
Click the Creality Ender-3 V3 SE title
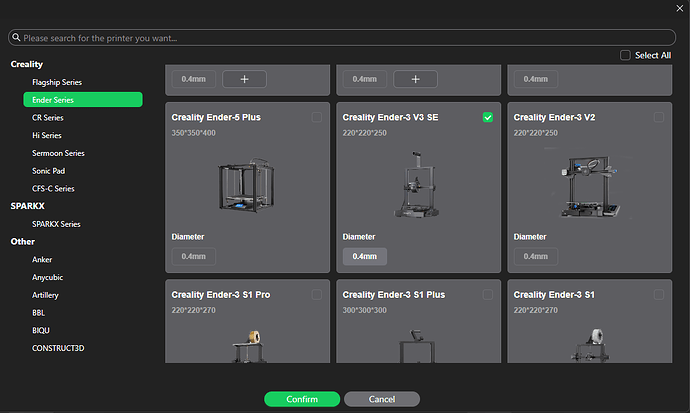tap(390, 117)
